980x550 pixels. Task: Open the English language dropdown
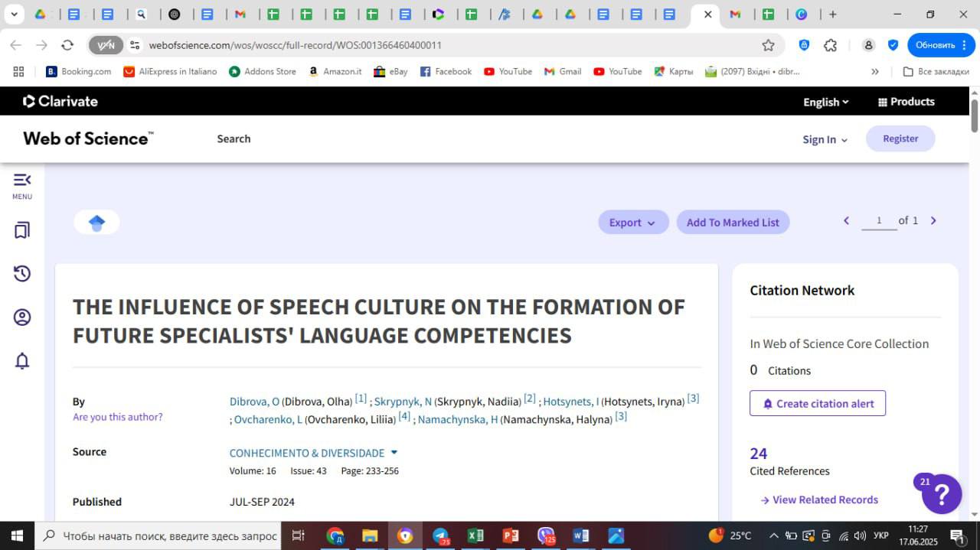pyautogui.click(x=825, y=102)
